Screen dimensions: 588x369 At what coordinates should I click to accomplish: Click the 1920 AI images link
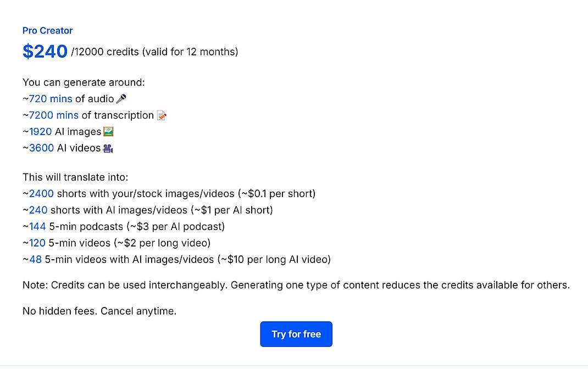click(x=41, y=132)
